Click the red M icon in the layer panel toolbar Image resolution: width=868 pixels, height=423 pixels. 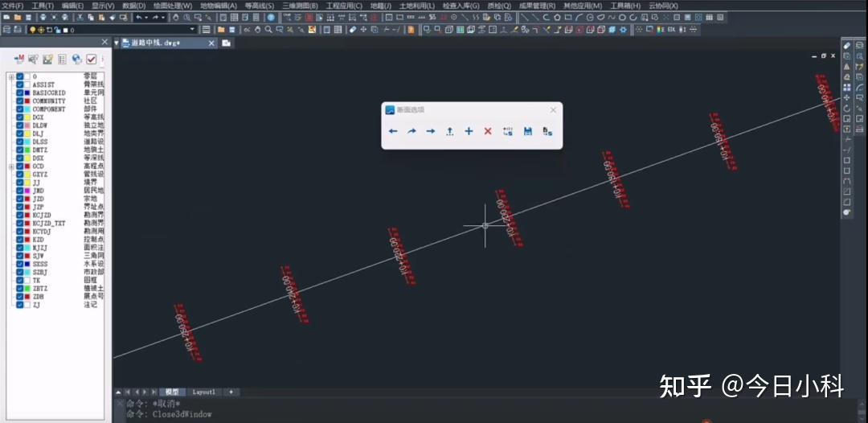(18, 59)
